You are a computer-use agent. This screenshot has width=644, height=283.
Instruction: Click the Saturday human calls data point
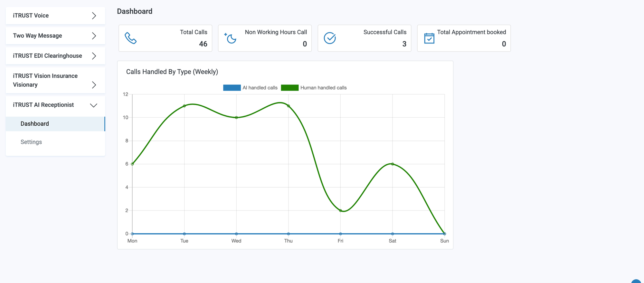point(392,164)
